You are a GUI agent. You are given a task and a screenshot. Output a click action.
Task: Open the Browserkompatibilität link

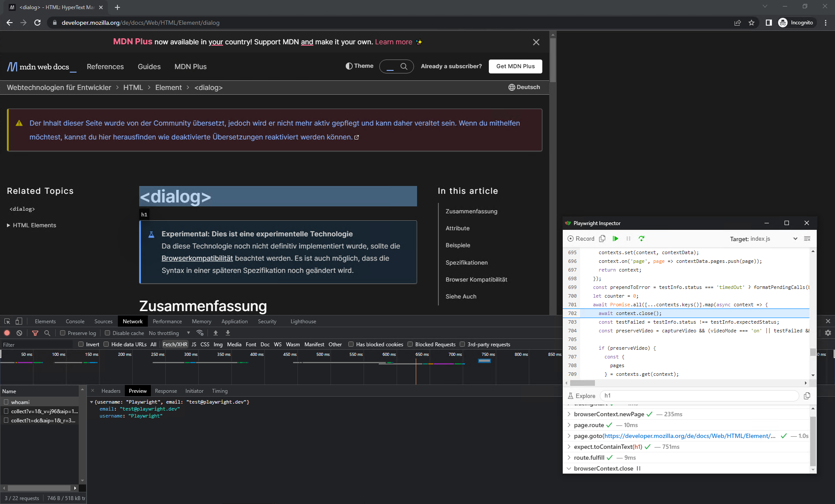click(x=197, y=258)
